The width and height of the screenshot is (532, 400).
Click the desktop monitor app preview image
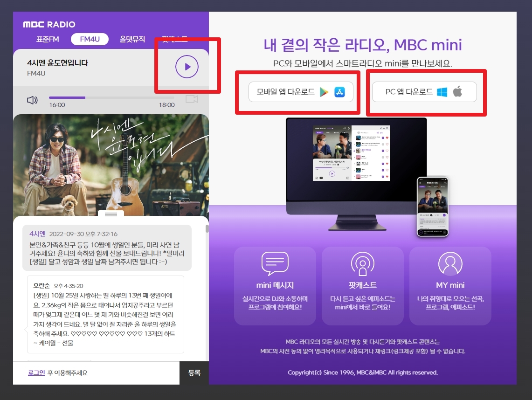[x=356, y=174]
